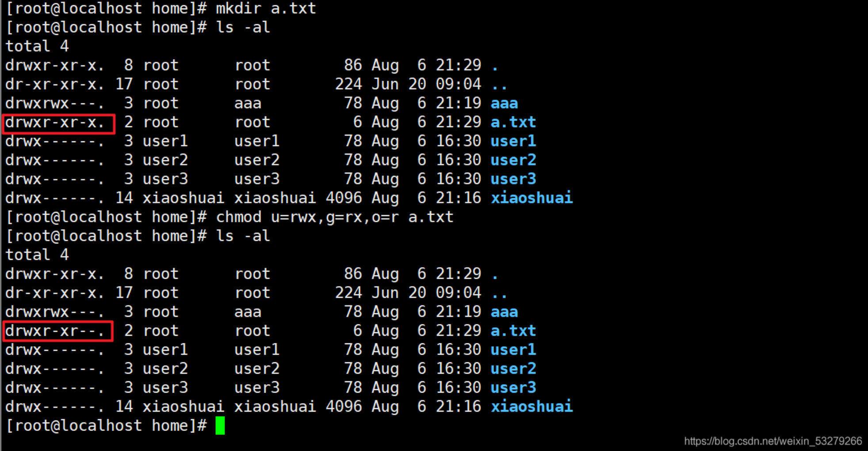The image size is (868, 451).
Task: Click the last prompt [root@localhost home]#
Action: coord(106,425)
